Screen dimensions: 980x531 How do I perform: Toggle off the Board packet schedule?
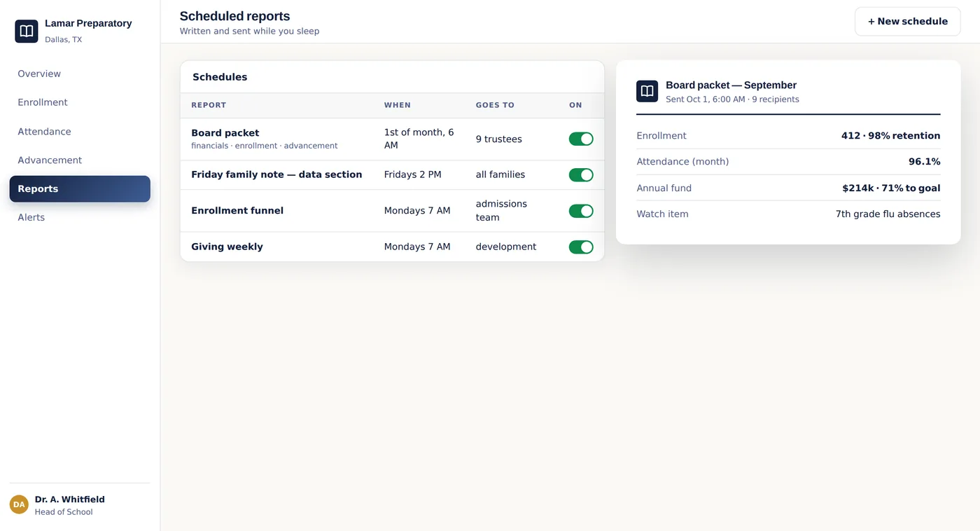581,139
